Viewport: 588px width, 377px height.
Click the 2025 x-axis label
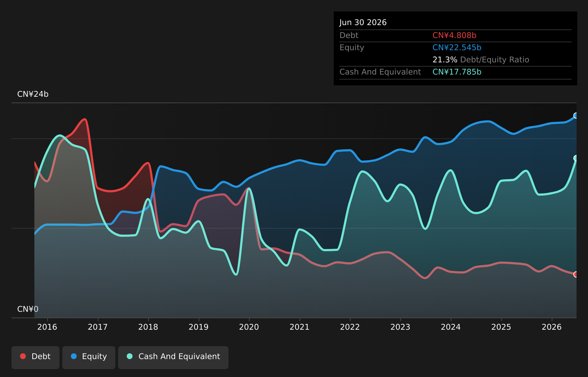click(x=501, y=327)
